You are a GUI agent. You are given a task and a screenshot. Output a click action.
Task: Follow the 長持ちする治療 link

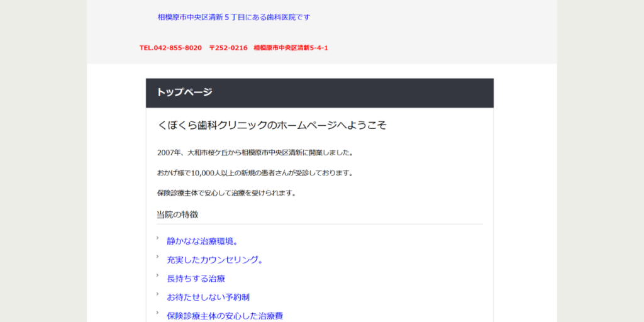tap(196, 279)
